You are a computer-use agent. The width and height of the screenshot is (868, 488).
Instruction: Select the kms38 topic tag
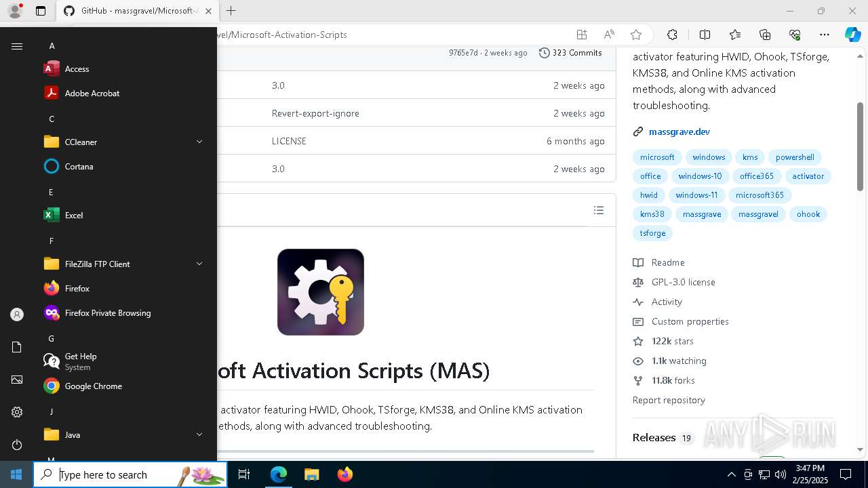click(x=652, y=214)
